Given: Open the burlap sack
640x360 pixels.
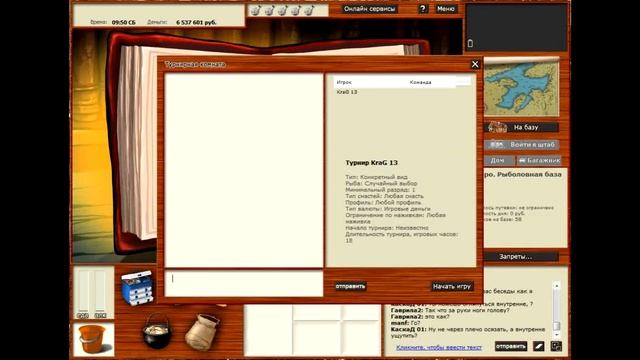Looking at the screenshot, I should 202,332.
